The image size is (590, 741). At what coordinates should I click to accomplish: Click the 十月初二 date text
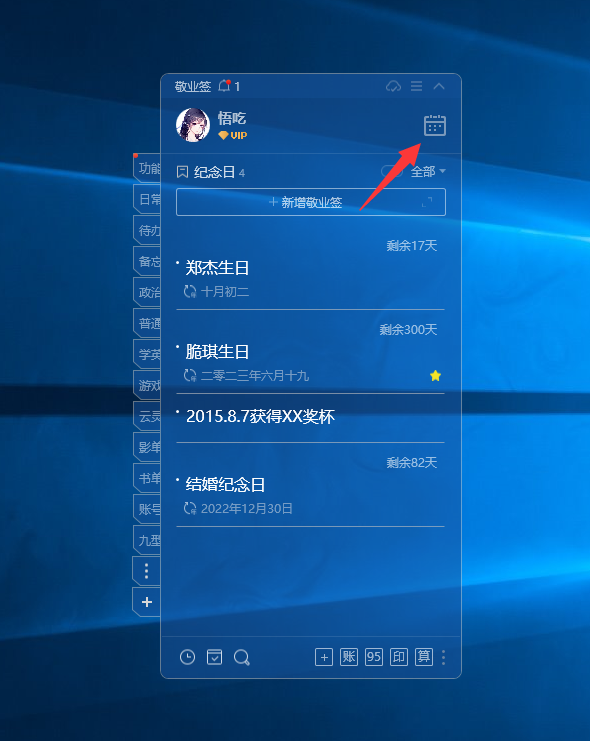tap(225, 292)
